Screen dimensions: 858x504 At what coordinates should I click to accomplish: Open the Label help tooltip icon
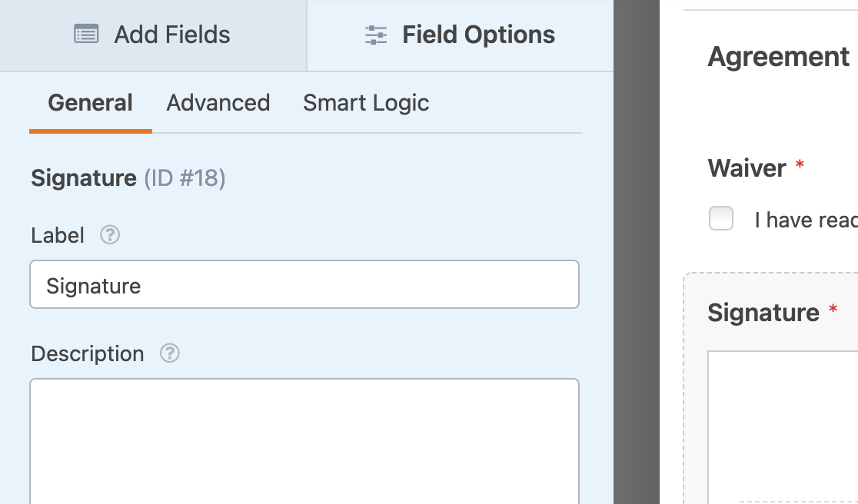(x=111, y=235)
